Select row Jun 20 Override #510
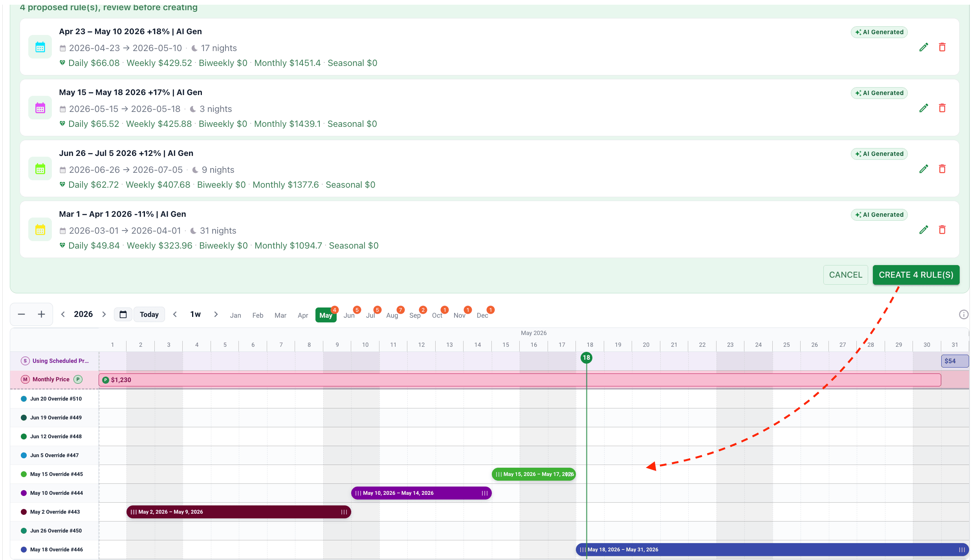The image size is (975, 560). point(54,399)
